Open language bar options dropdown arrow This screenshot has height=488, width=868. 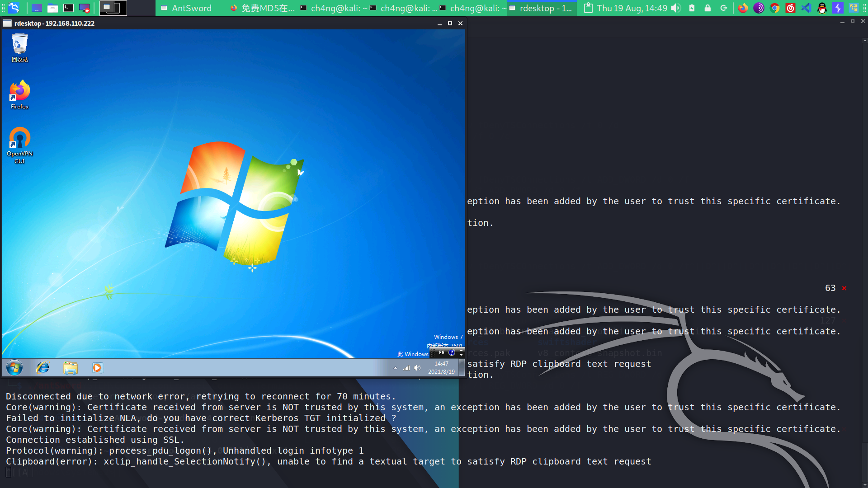tap(461, 354)
